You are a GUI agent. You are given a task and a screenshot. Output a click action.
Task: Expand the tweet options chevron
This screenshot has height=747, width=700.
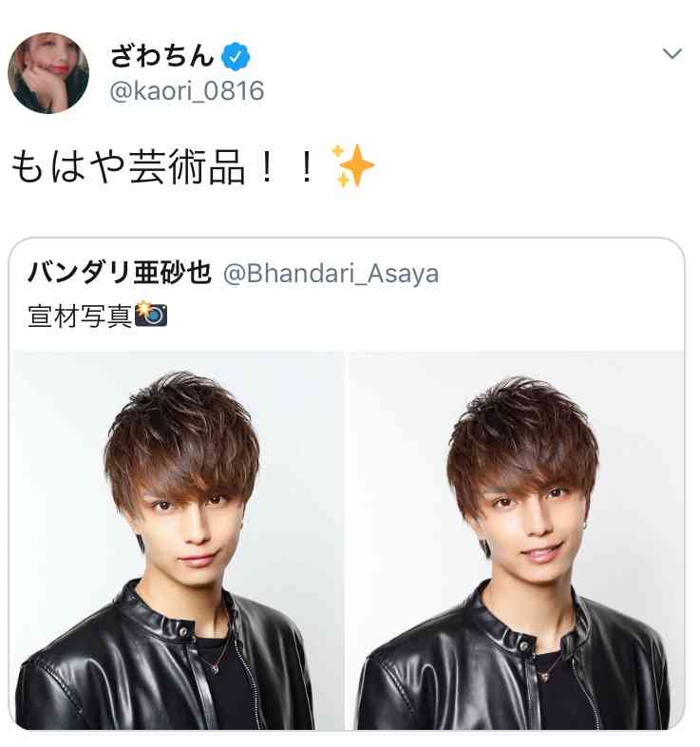(672, 53)
